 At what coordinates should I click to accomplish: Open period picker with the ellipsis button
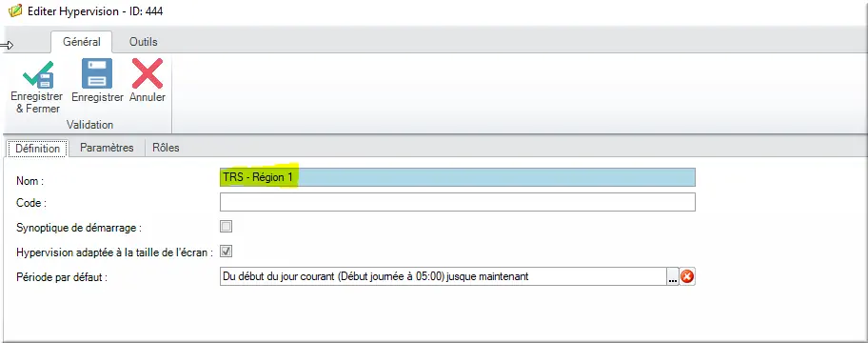673,276
